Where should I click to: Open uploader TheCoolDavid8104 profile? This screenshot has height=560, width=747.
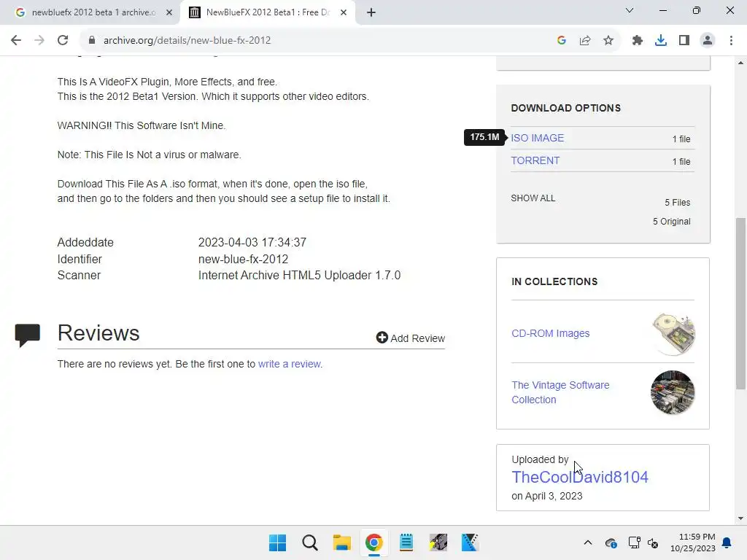(580, 477)
